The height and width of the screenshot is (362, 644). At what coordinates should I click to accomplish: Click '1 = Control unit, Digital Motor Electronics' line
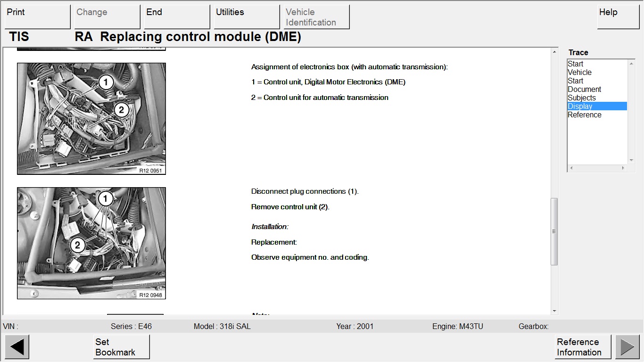coord(328,82)
